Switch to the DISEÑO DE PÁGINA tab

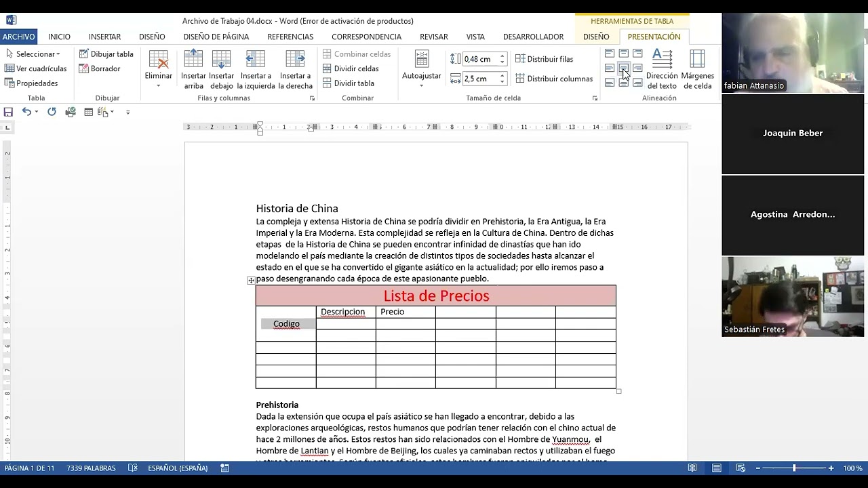216,37
